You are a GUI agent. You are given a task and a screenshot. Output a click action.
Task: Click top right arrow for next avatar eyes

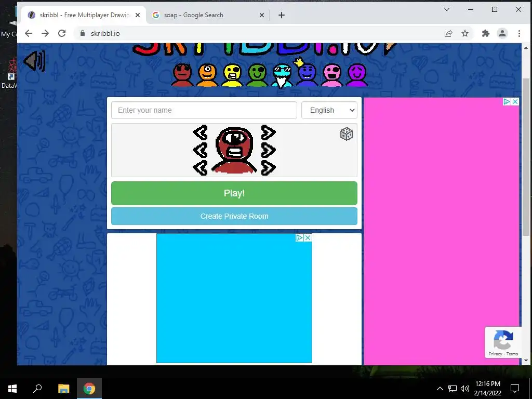point(269,132)
